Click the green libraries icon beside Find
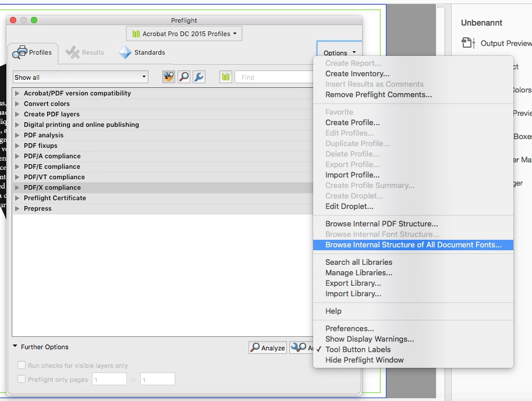This screenshot has height=401, width=532. pos(226,77)
